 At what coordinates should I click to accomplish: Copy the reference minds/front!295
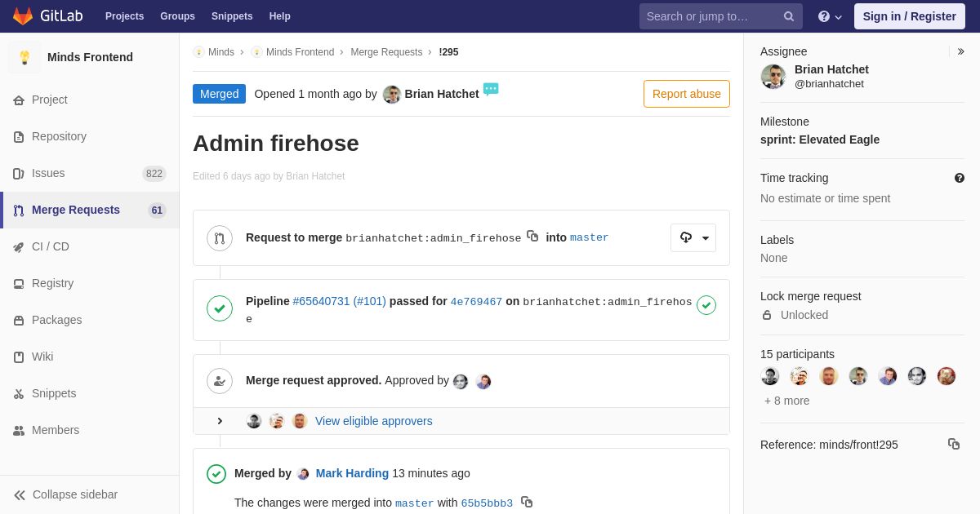click(954, 444)
